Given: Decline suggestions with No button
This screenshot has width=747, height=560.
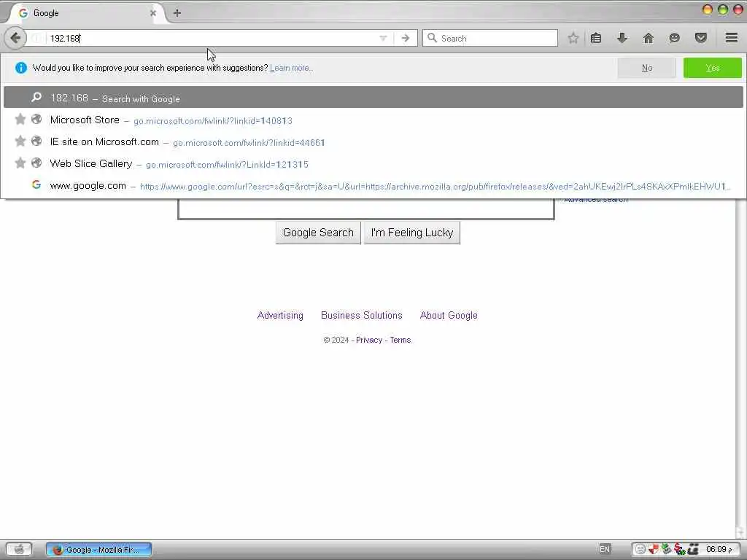Looking at the screenshot, I should pos(646,68).
